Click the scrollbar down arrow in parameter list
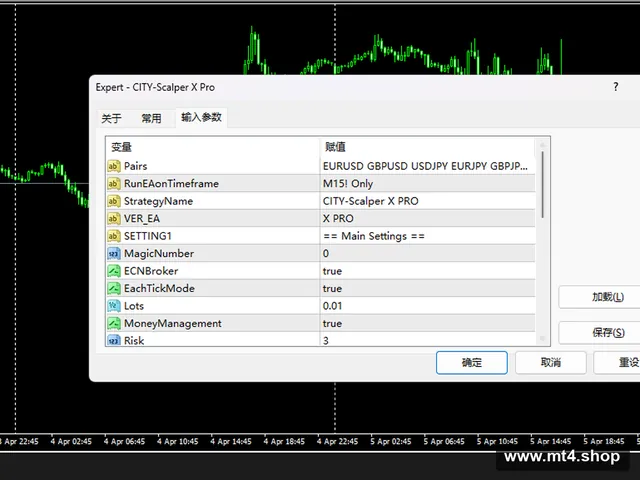 coord(542,338)
